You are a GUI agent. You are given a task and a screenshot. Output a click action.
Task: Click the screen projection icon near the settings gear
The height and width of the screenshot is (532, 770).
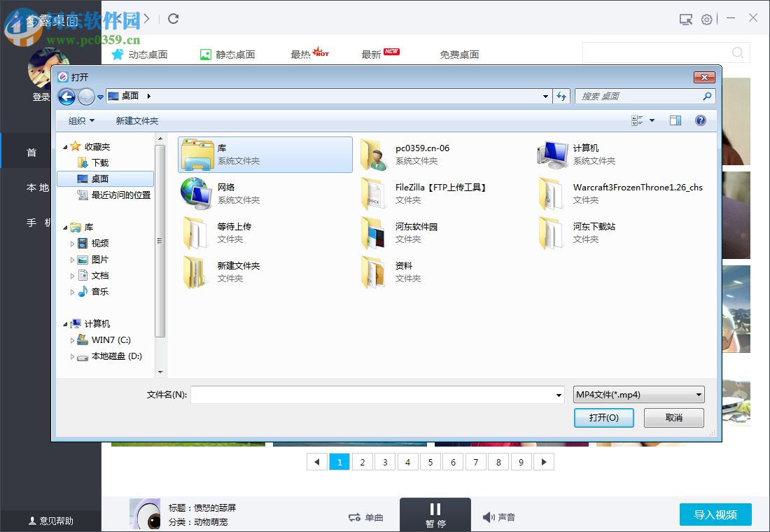click(x=685, y=20)
